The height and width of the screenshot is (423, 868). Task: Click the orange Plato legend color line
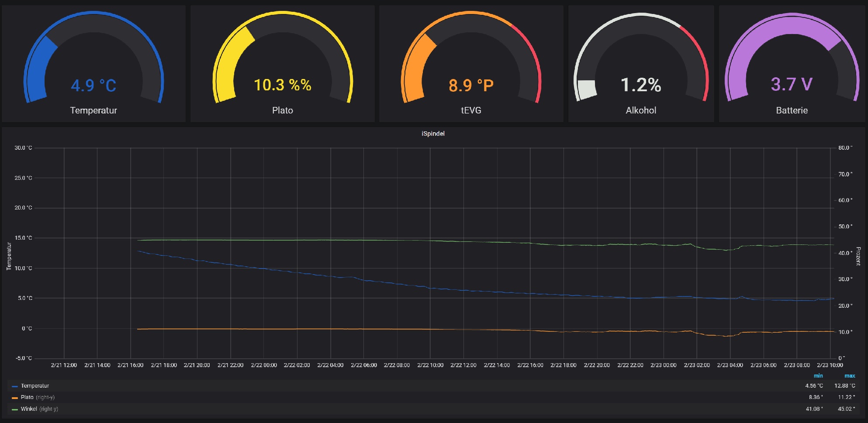15,398
